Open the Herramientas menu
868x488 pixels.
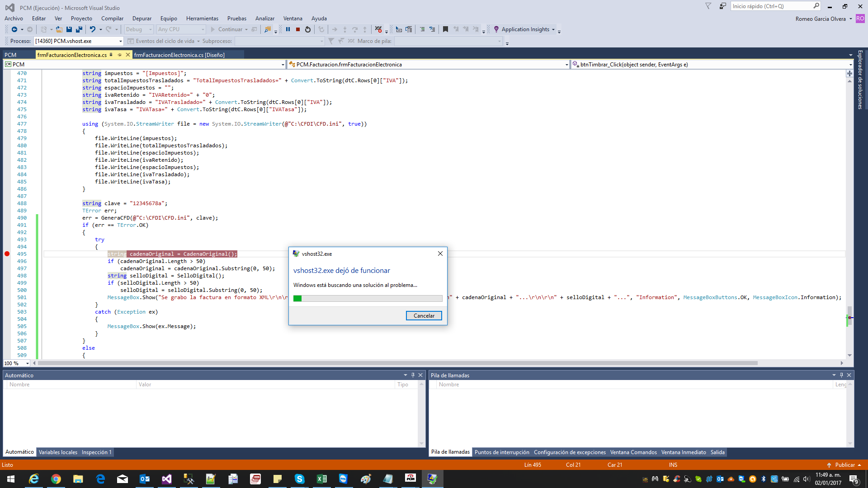click(202, 19)
